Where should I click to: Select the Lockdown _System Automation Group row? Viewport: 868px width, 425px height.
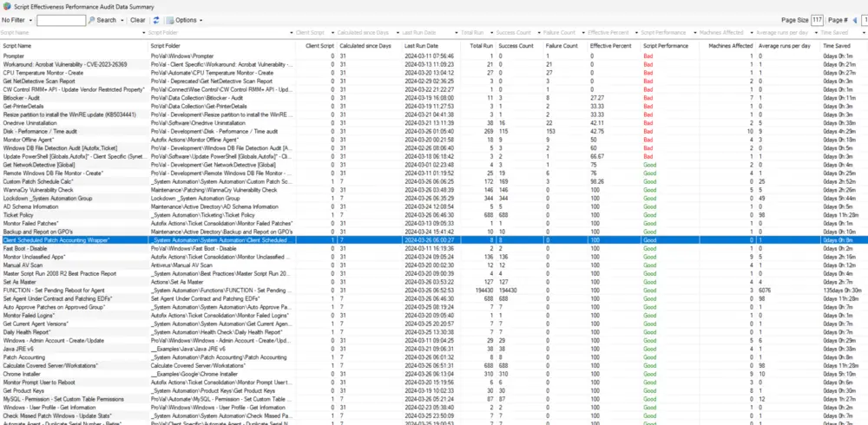[434, 198]
